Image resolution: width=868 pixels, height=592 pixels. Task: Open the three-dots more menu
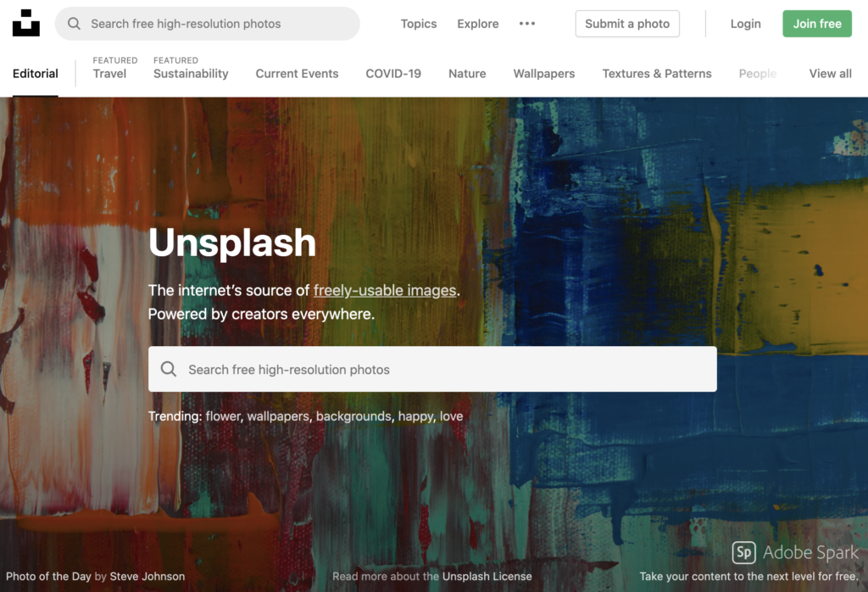527,24
